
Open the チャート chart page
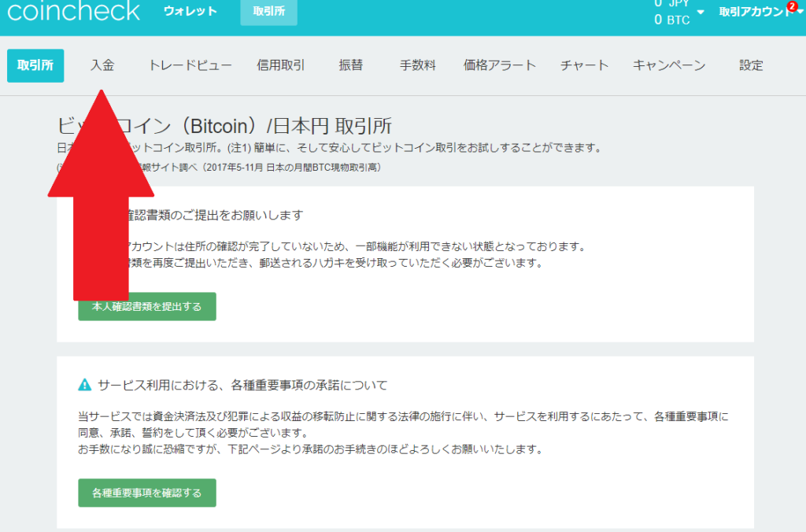coord(585,65)
